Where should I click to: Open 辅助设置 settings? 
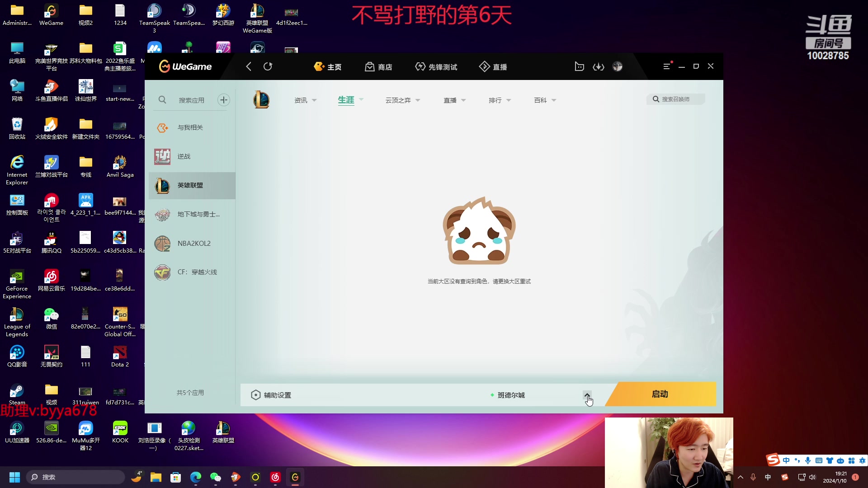click(271, 395)
